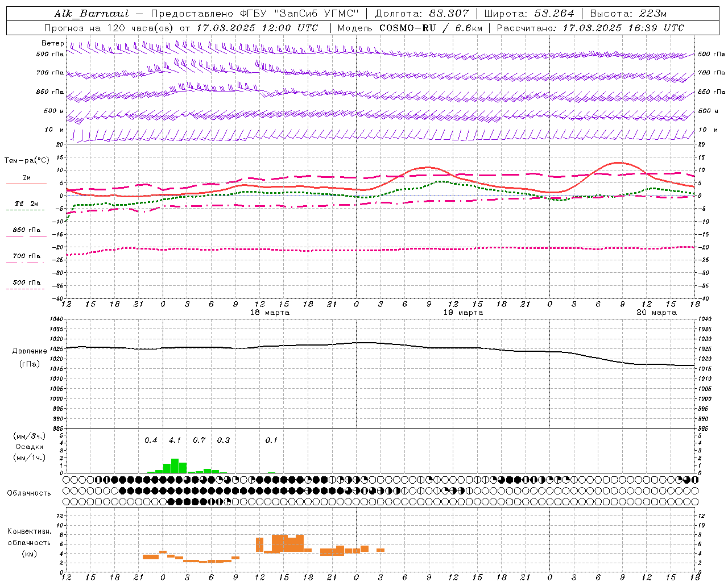Select the 4.1 precipitation total value
This screenshot has width=728, height=582.
click(175, 440)
